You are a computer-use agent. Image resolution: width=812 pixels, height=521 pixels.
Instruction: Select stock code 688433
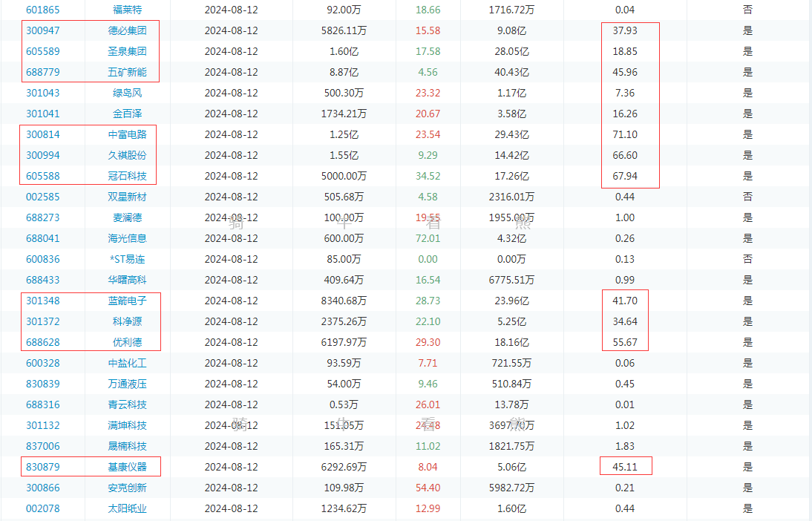tap(43, 280)
